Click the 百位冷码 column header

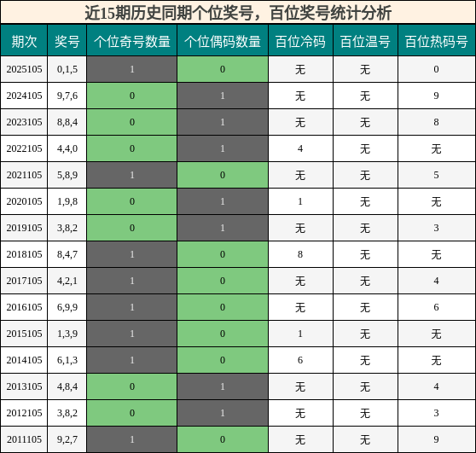(x=300, y=40)
